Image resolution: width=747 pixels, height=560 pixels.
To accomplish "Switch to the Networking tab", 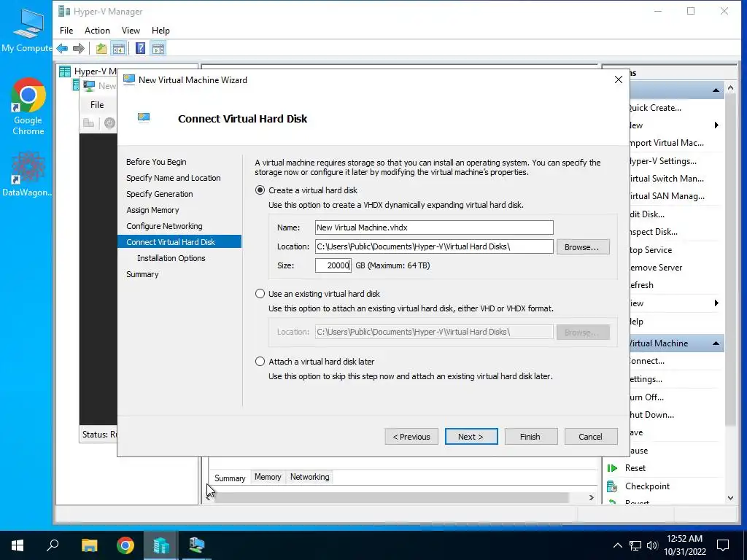I will (x=309, y=477).
